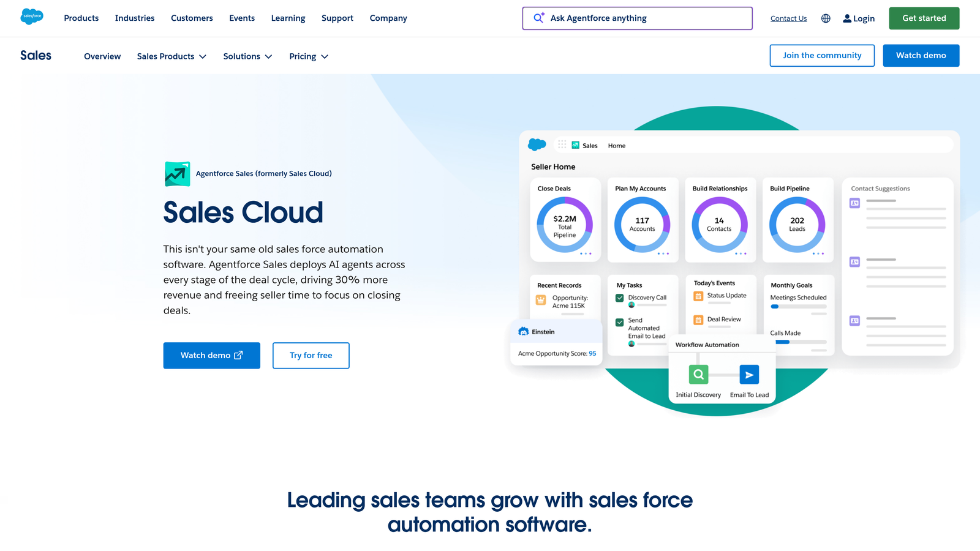Click the Seller Home heading
Viewport: 980px width, 551px height.
553,167
